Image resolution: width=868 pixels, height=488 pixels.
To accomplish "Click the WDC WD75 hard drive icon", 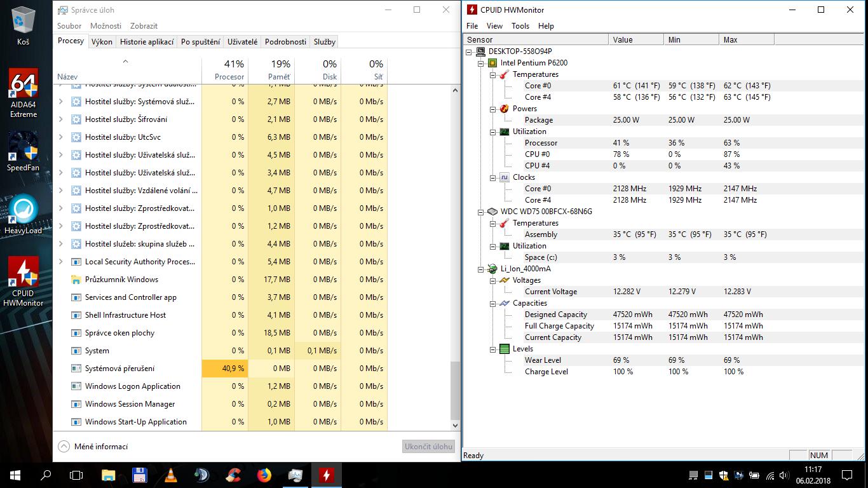I will tap(492, 212).
